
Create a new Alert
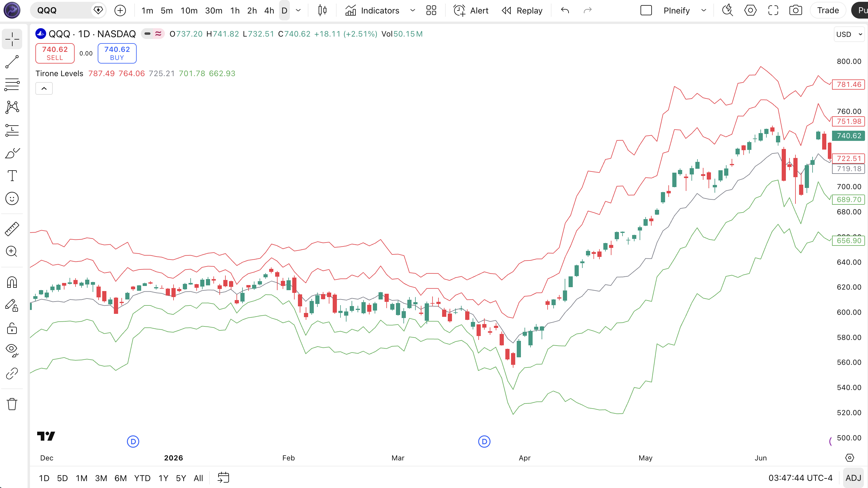click(471, 10)
